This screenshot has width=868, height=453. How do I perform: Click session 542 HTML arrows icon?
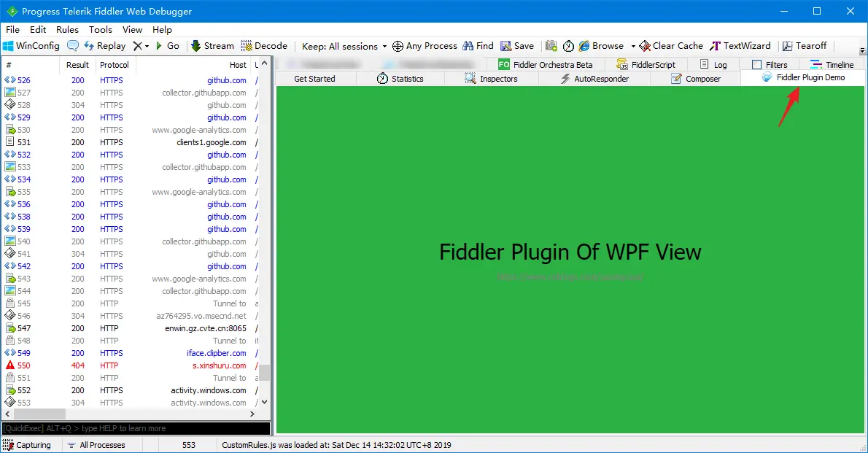click(x=10, y=266)
